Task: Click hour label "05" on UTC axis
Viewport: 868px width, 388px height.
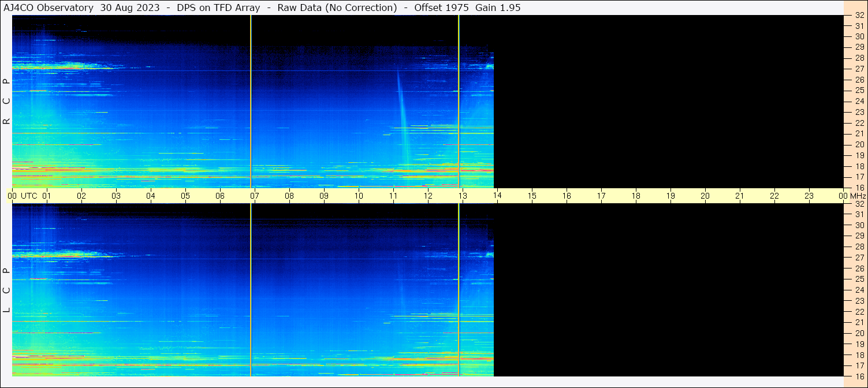Action: [185, 196]
